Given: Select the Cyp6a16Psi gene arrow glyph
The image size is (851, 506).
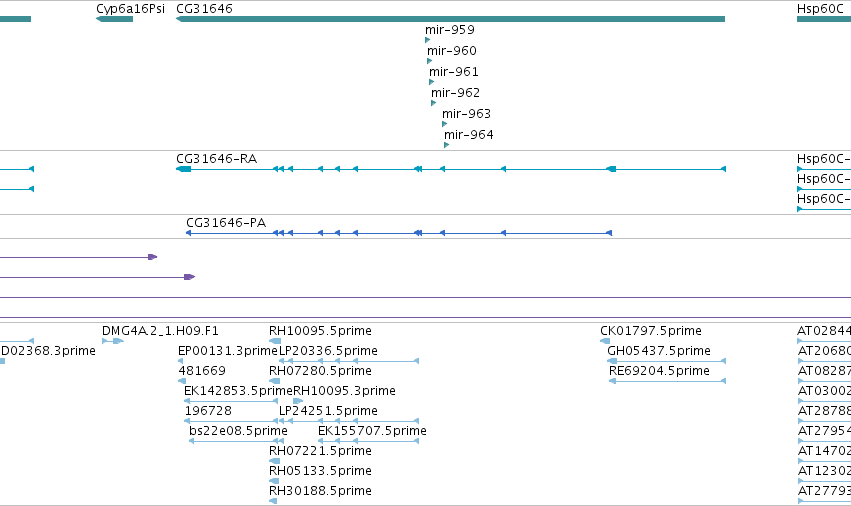Looking at the screenshot, I should [x=115, y=19].
